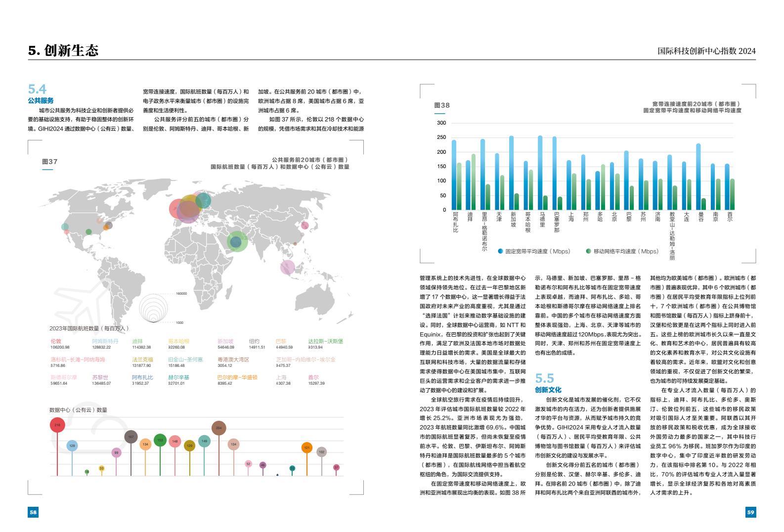This screenshot has width=784, height=532.
Task: Click the 阿姆斯特丹 legend label
Action: tap(105, 341)
